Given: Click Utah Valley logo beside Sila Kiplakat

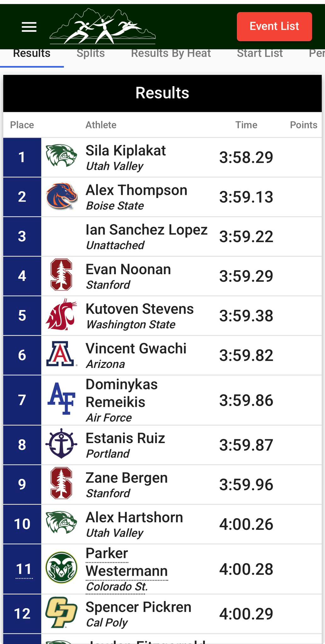Looking at the screenshot, I should [61, 156].
